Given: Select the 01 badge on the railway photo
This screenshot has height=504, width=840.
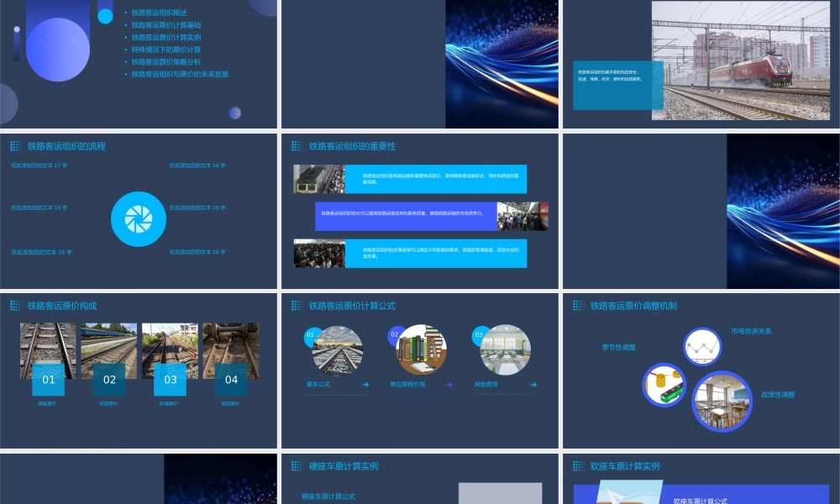Looking at the screenshot, I should coord(48,380).
